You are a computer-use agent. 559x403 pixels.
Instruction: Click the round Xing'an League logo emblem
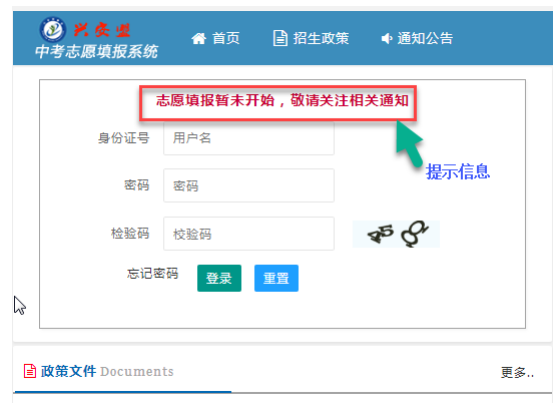[53, 30]
